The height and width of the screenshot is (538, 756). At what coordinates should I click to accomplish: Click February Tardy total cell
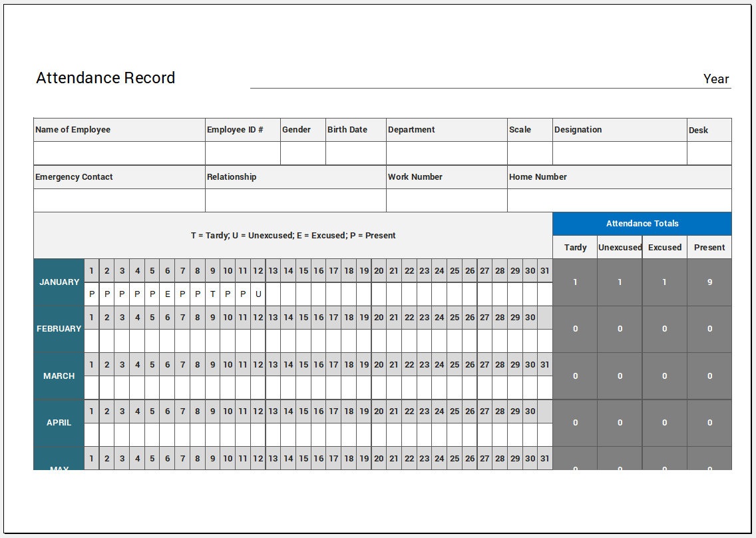click(x=575, y=329)
